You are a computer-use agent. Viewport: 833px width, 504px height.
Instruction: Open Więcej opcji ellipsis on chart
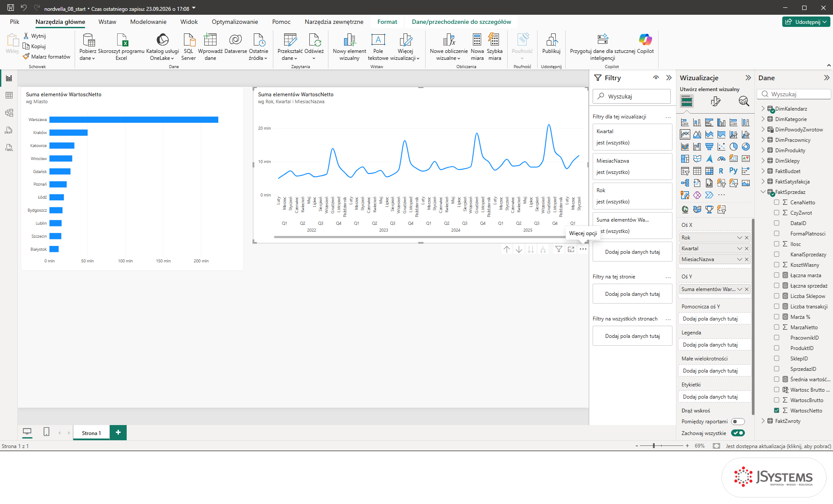(x=583, y=249)
